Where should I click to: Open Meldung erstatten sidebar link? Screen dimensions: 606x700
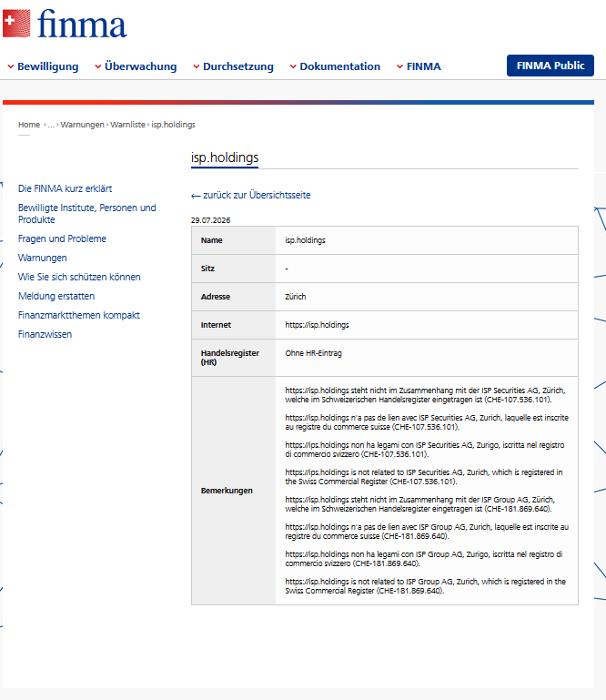pos(56,297)
